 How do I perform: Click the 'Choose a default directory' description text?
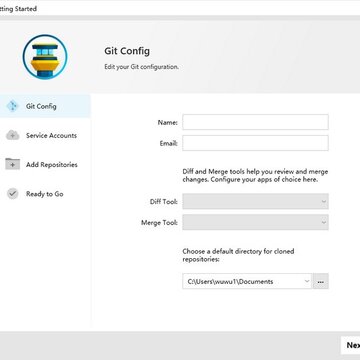pos(238,255)
